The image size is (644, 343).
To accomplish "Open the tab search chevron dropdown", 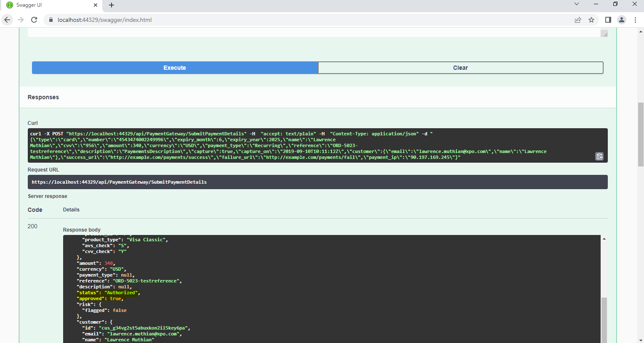I will pyautogui.click(x=576, y=5).
